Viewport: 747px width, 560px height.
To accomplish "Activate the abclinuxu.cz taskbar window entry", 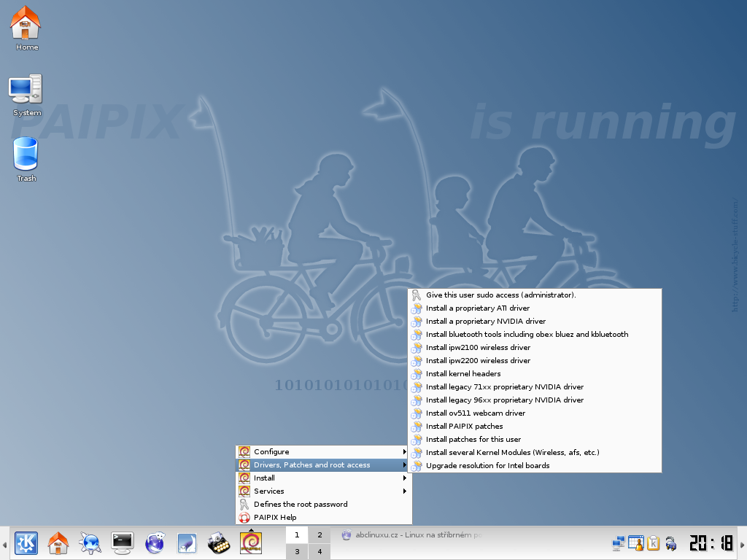I will [412, 535].
